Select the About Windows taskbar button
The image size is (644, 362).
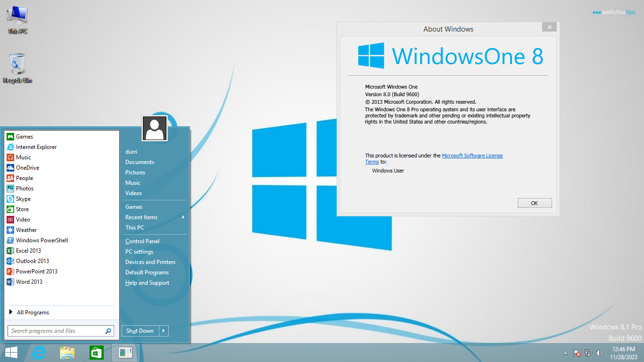click(x=125, y=353)
